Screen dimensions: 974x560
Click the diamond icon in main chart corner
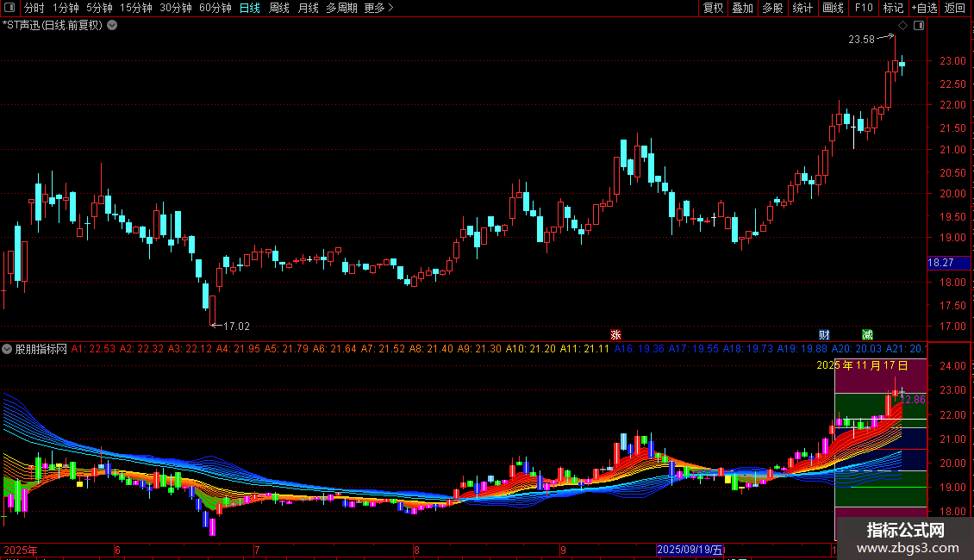903,26
